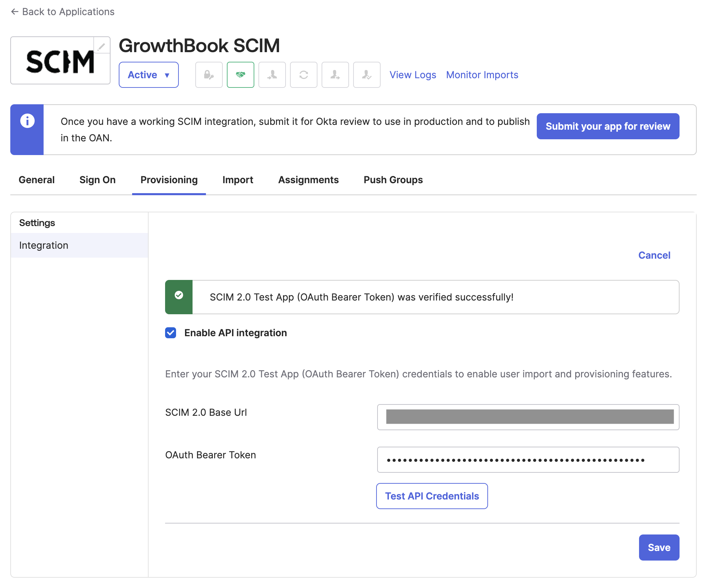Switch to the Sign On tab
The image size is (707, 588).
click(97, 180)
